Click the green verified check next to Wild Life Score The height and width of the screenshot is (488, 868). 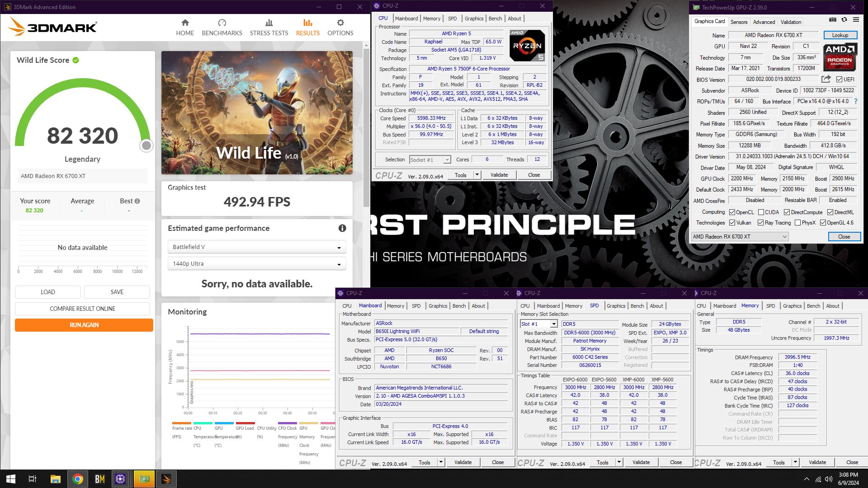[76, 60]
